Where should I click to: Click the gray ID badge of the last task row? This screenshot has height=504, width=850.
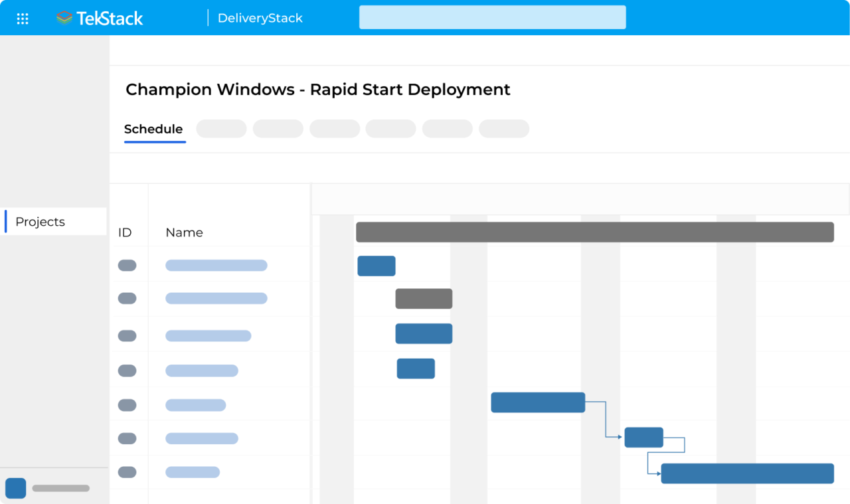pyautogui.click(x=127, y=471)
